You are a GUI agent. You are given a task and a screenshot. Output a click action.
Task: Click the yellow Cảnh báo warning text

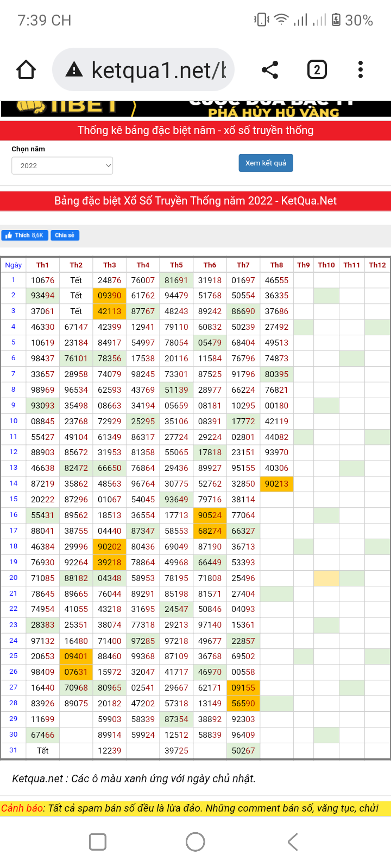coord(190,808)
